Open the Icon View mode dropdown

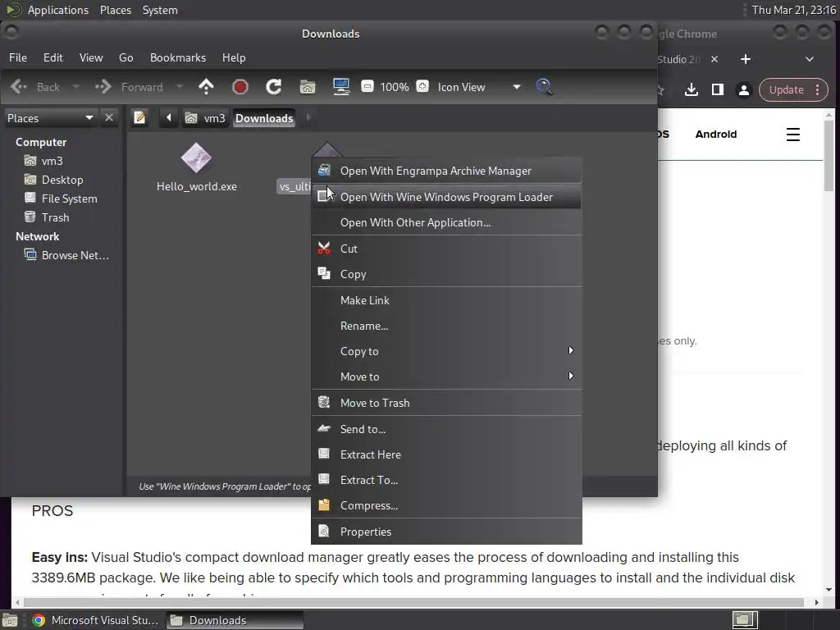[478, 87]
